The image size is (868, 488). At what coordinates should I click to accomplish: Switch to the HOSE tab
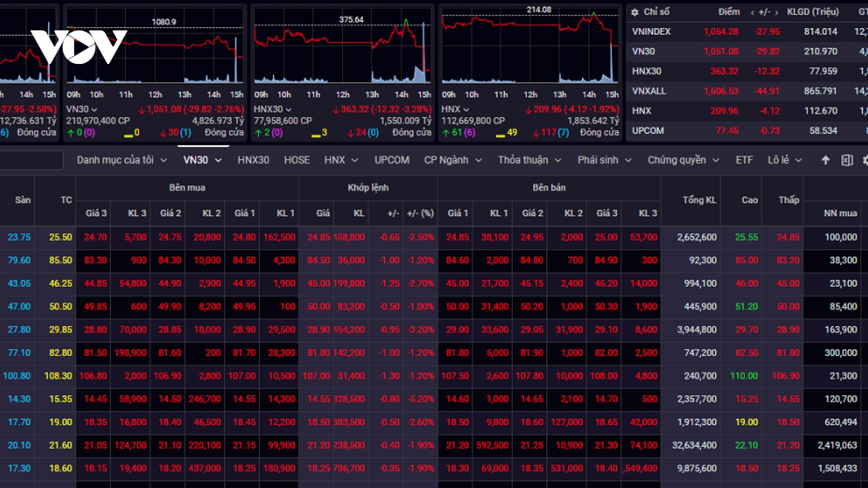click(x=297, y=160)
